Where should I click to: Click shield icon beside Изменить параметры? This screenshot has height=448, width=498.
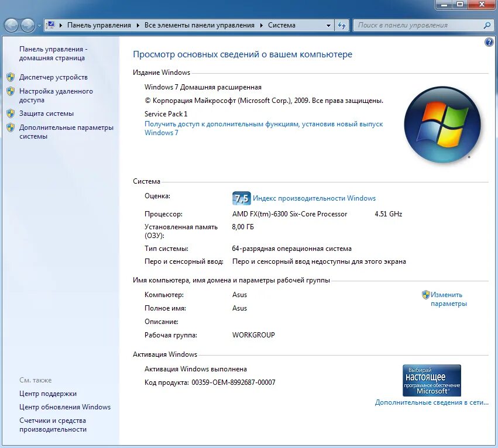(x=425, y=295)
